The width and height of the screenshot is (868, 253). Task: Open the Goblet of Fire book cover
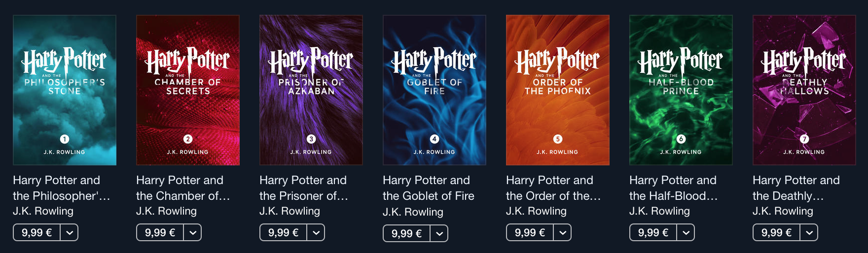click(434, 90)
